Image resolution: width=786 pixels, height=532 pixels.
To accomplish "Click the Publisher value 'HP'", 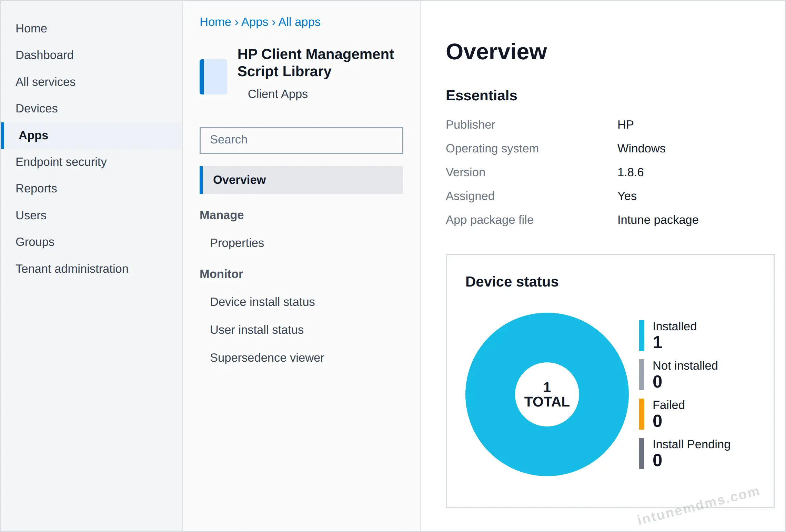I will click(626, 124).
